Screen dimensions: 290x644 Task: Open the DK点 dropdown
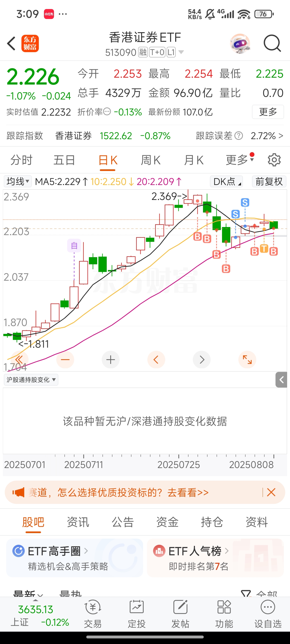coord(226,181)
